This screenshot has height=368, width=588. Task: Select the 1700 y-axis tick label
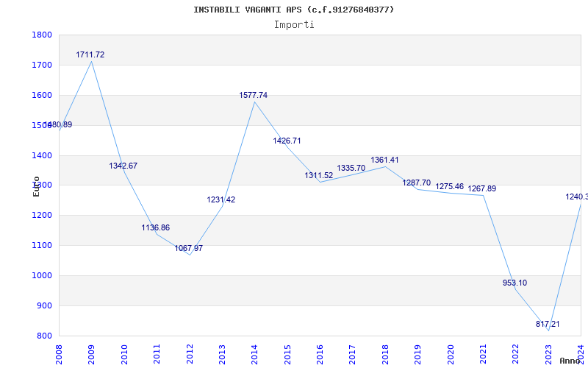click(42, 65)
